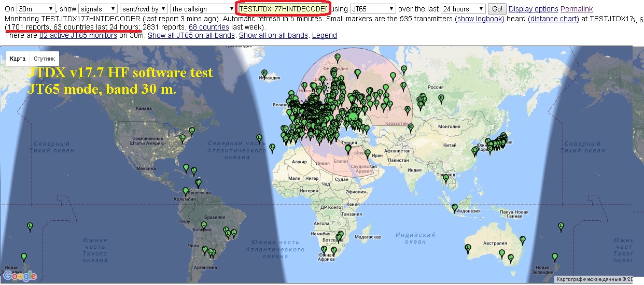644x285 pixels.
Task: Open the Legend link
Action: (x=324, y=35)
